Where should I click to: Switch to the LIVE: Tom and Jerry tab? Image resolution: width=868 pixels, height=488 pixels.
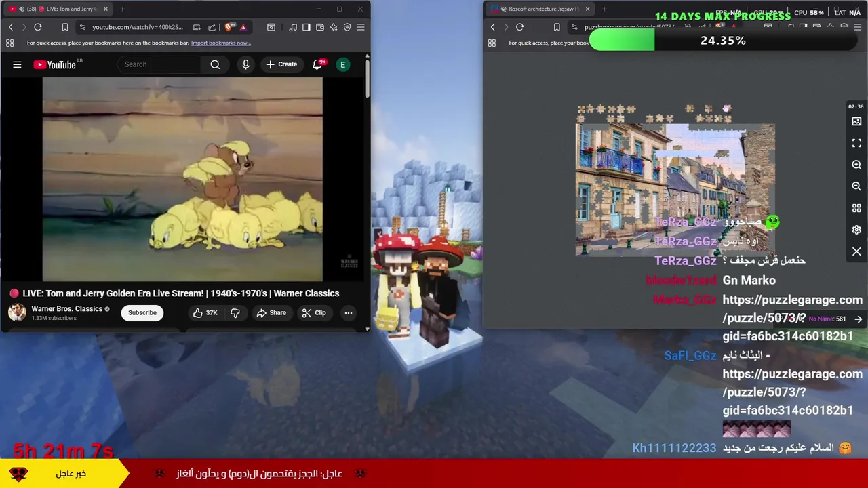tap(58, 9)
